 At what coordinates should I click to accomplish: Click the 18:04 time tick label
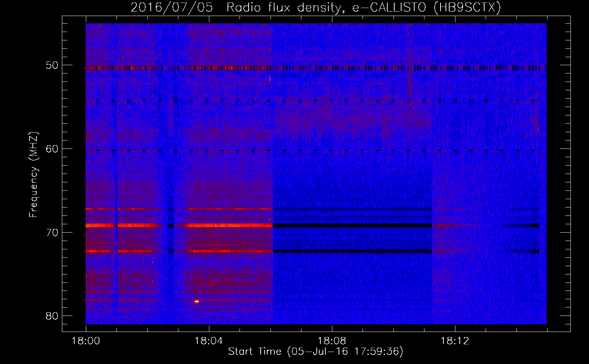point(209,341)
